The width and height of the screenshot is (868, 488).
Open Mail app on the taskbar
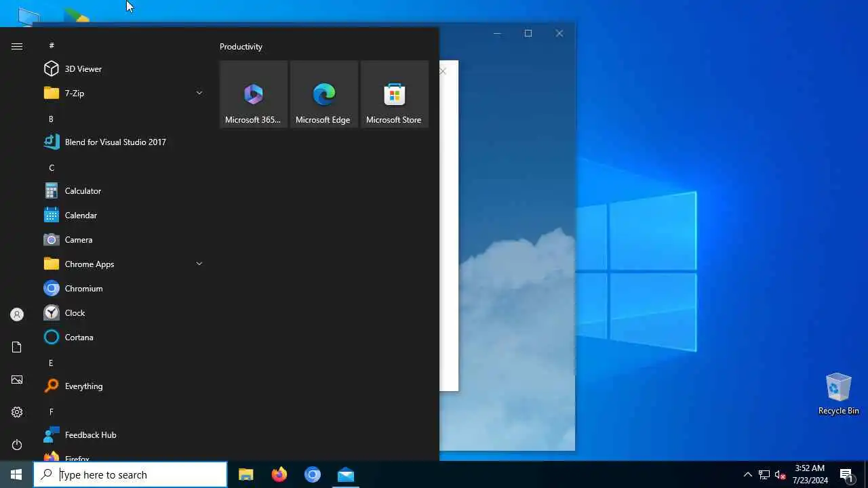(x=346, y=474)
